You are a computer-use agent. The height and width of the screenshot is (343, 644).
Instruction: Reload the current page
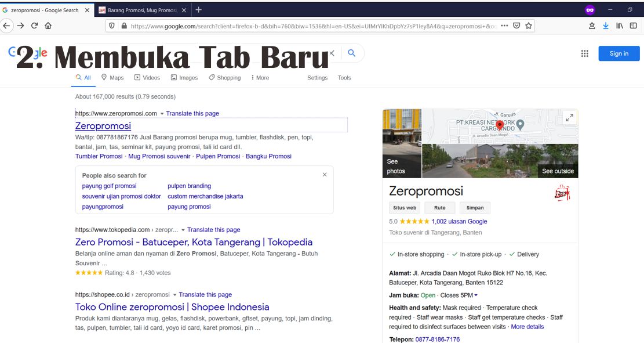35,26
